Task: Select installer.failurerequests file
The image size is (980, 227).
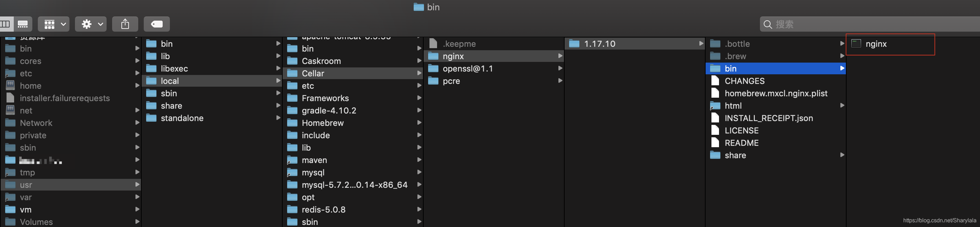Action: point(71,98)
